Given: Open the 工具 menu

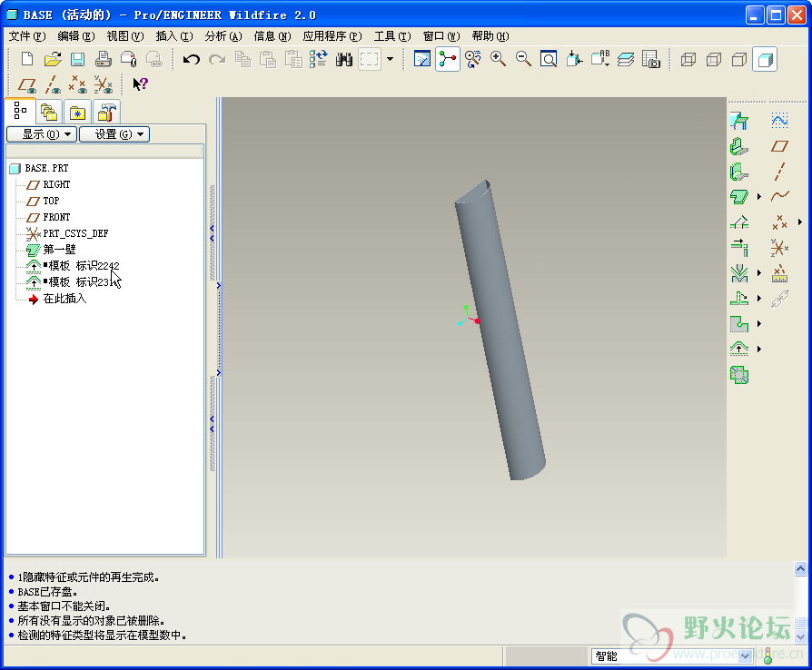Looking at the screenshot, I should pos(392,36).
